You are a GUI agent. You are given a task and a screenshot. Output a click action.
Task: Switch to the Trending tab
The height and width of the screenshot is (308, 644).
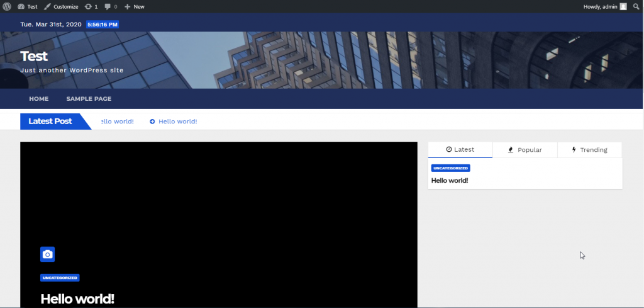(589, 150)
